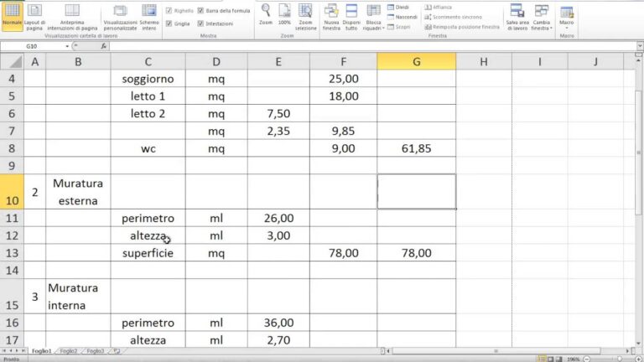Open a Nuova finestra
Image resolution: width=644 pixels, height=362 pixels.
click(x=331, y=17)
